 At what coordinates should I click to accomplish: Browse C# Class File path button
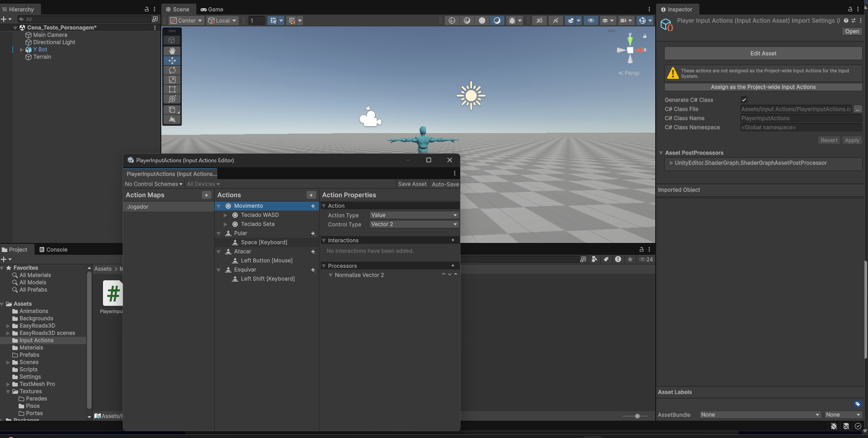pyautogui.click(x=858, y=109)
